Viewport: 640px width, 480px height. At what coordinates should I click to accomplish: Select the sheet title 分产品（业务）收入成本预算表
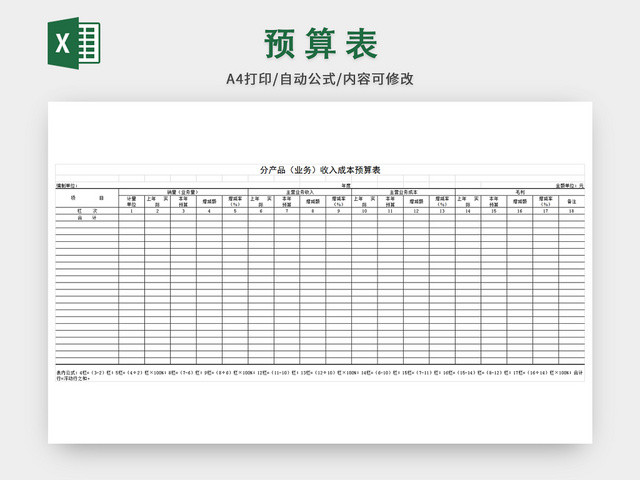click(320, 170)
